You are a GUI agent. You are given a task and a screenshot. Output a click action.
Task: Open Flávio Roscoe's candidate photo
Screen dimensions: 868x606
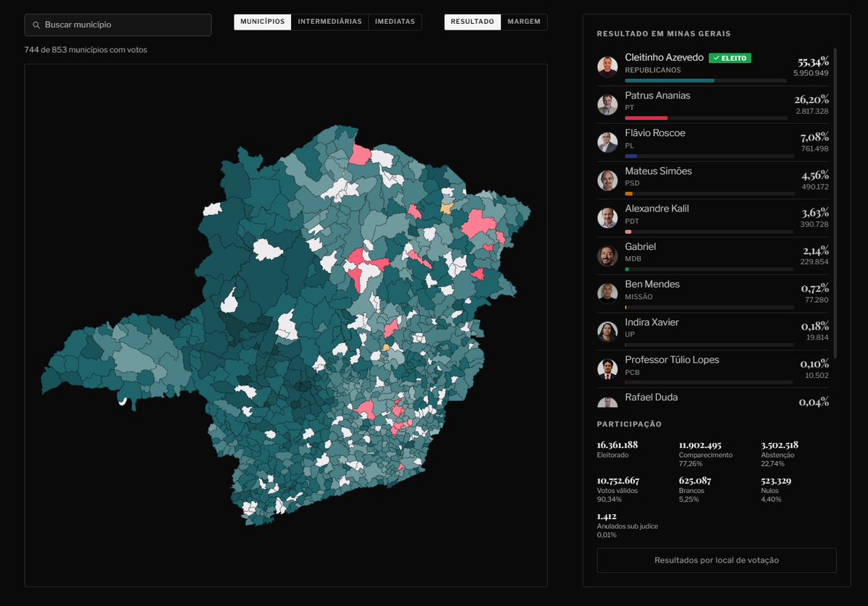(x=607, y=142)
